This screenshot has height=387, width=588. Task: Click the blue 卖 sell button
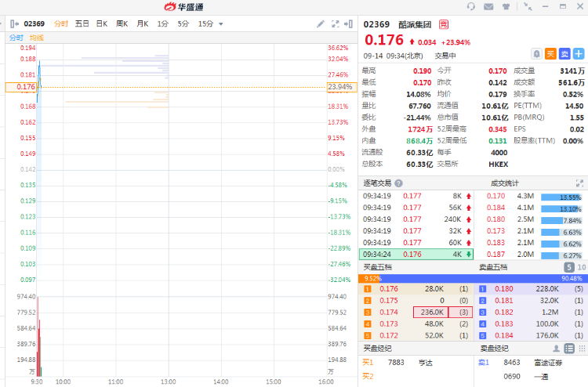click(564, 54)
